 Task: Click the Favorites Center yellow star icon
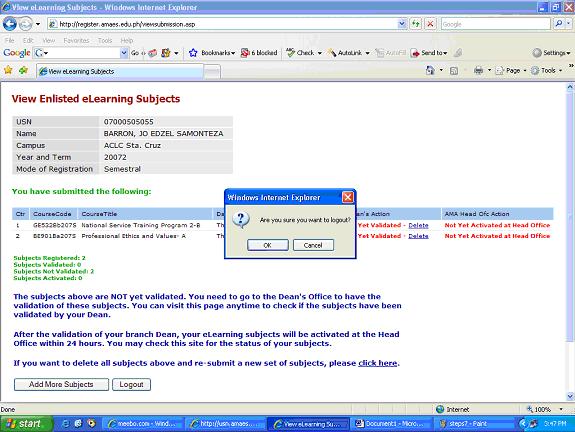(x=8, y=70)
